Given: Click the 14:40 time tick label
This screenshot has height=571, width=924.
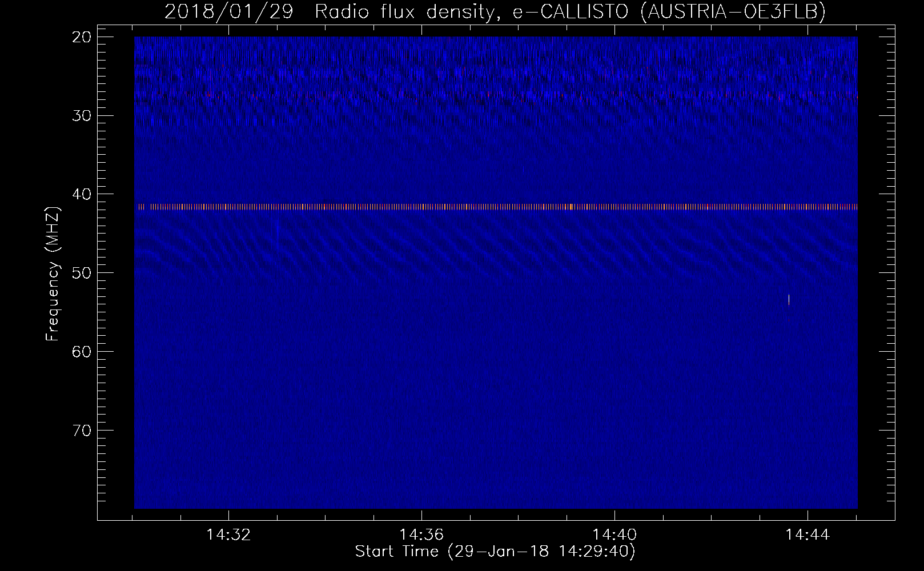Looking at the screenshot, I should (x=614, y=535).
